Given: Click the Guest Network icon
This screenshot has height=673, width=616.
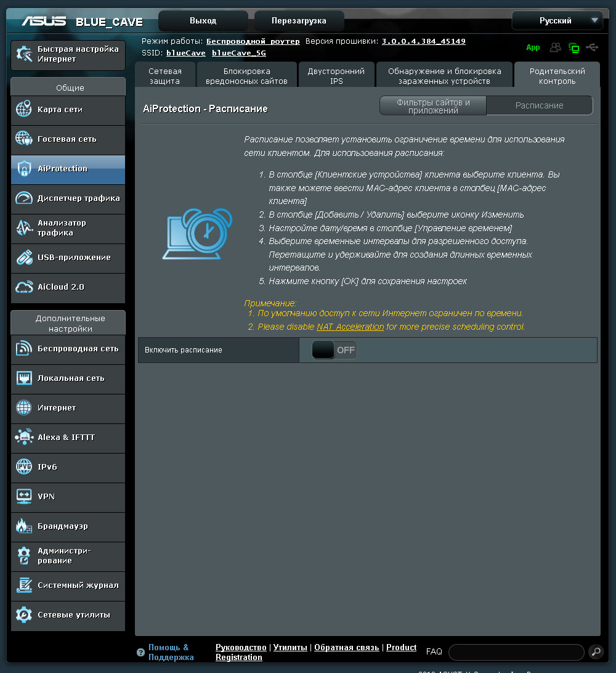Looking at the screenshot, I should click(x=24, y=139).
